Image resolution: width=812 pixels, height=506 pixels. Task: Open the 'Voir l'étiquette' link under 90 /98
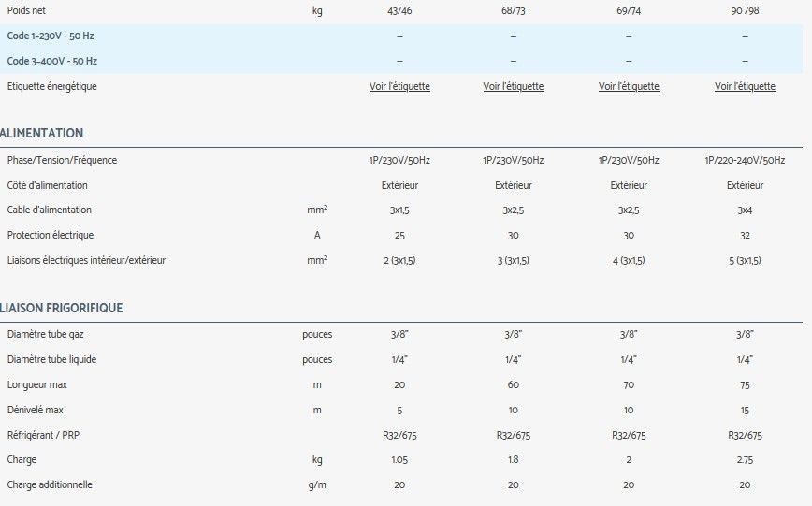(x=745, y=86)
